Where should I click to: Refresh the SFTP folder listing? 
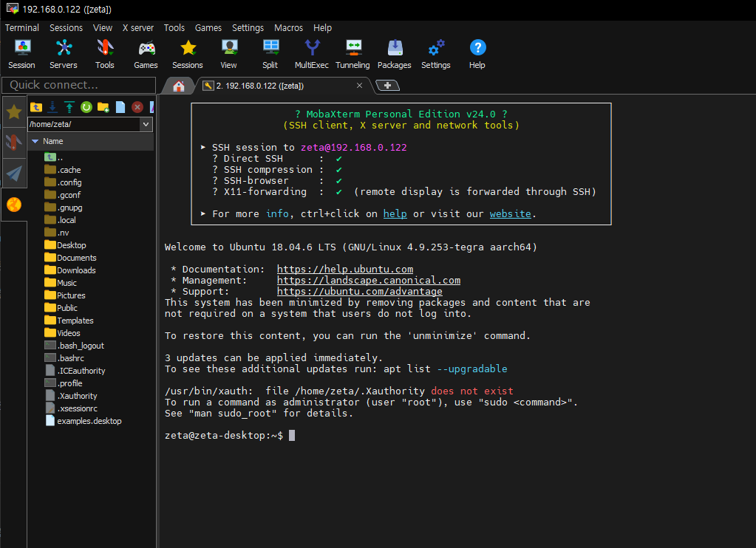[x=86, y=107]
